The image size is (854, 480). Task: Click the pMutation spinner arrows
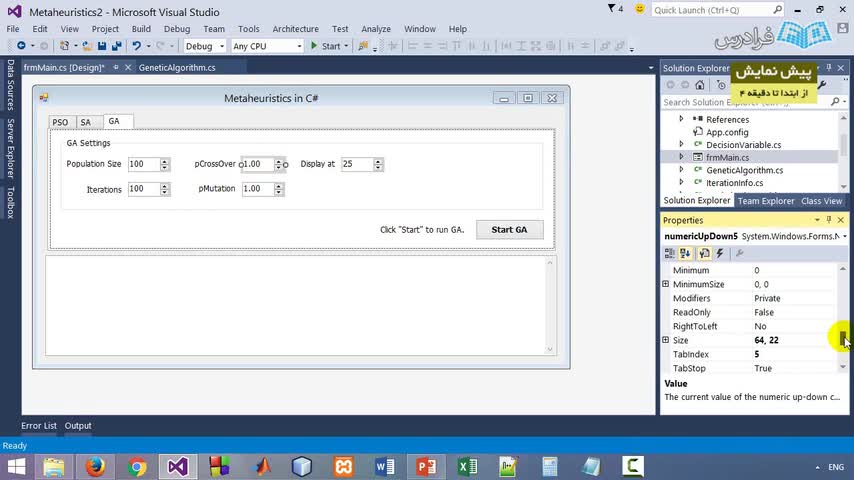click(x=279, y=189)
